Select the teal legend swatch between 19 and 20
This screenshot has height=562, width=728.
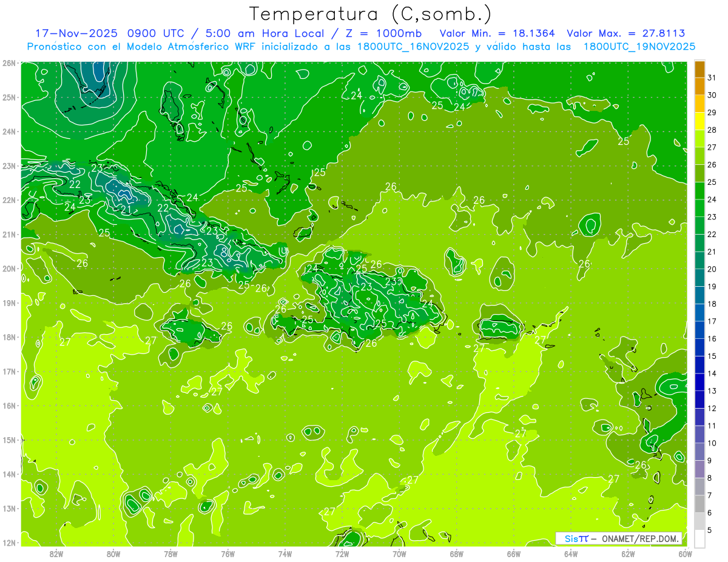(x=699, y=278)
